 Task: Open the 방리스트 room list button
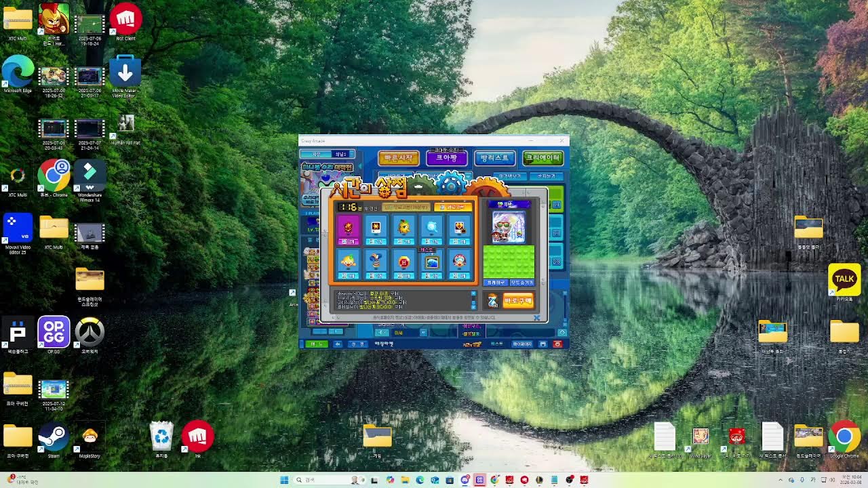point(494,158)
